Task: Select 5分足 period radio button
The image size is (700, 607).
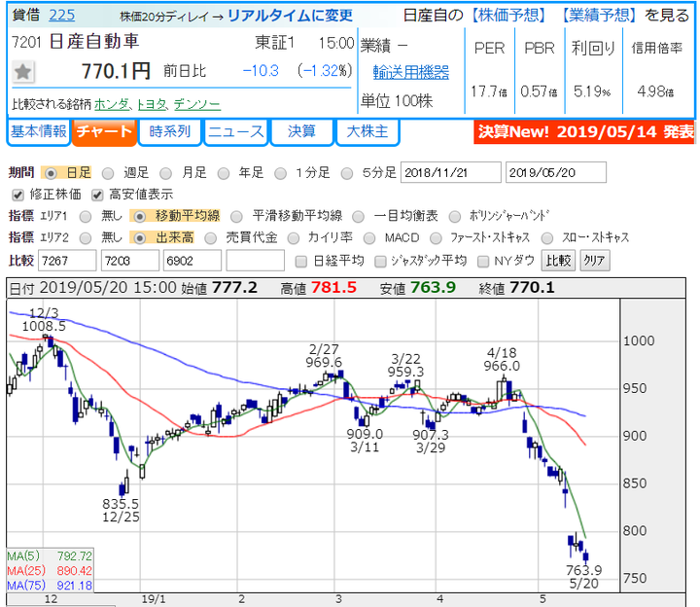Action: pyautogui.click(x=347, y=173)
